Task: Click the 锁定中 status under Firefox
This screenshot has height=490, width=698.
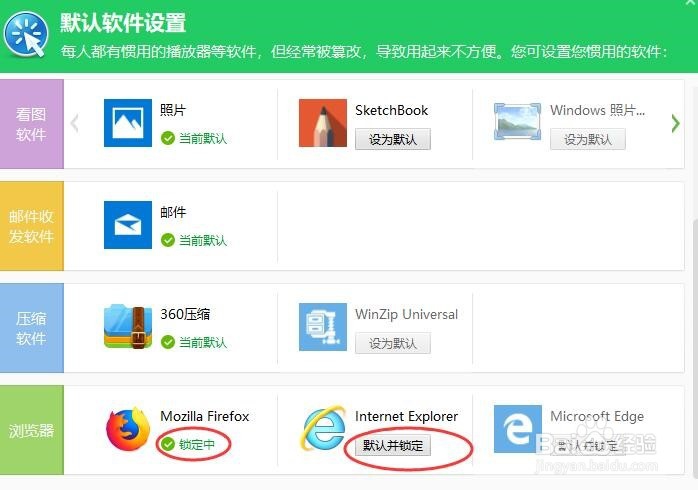Action: coord(197,444)
